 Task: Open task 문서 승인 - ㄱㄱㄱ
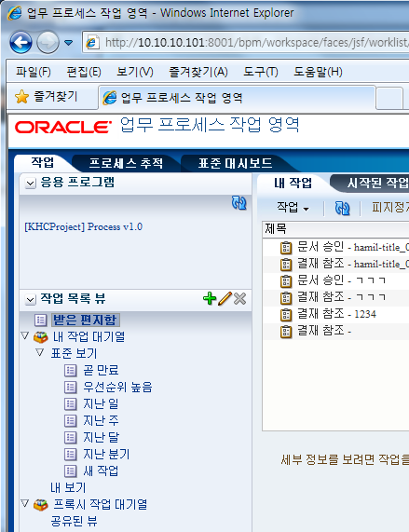point(341,280)
